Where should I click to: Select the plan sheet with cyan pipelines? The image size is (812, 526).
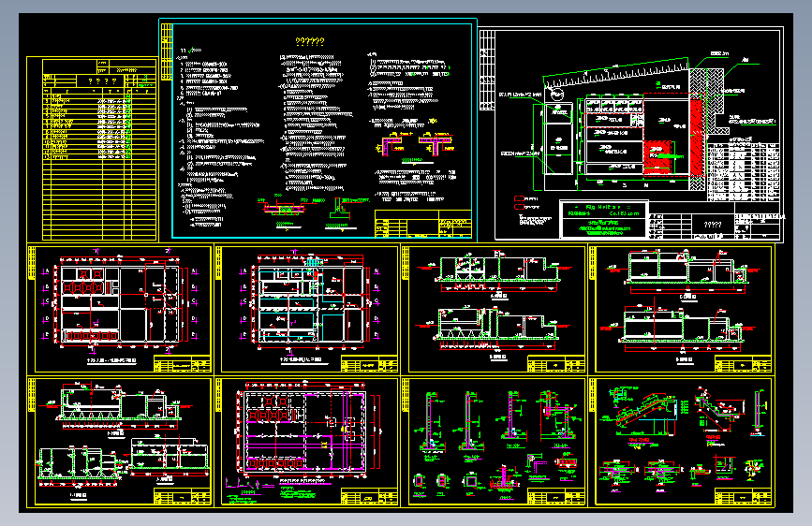coord(306,309)
